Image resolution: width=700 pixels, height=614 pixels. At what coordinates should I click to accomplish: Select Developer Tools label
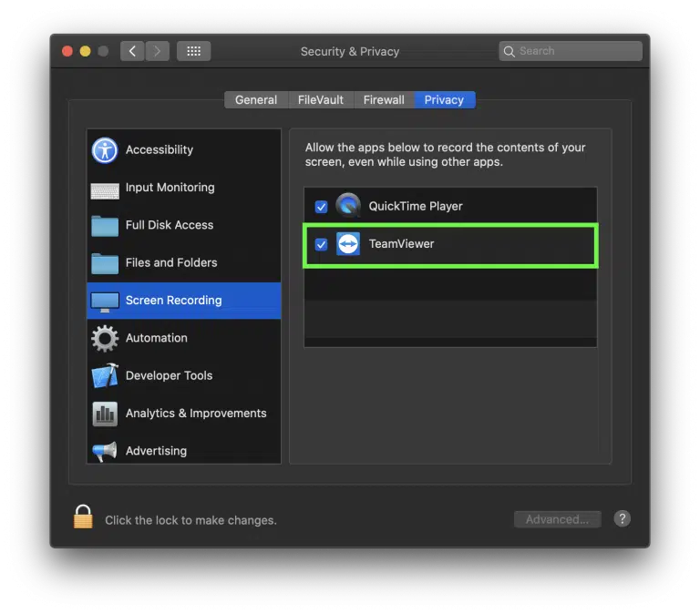[x=169, y=375]
